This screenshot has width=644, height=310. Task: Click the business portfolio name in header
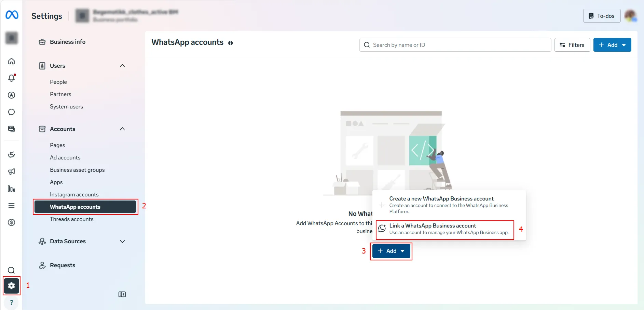coord(136,12)
